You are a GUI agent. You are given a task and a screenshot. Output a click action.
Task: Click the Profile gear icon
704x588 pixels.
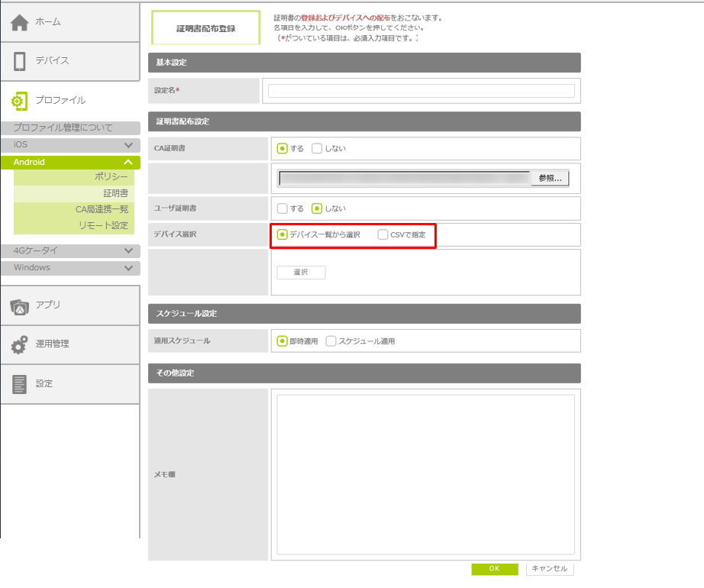pos(20,101)
